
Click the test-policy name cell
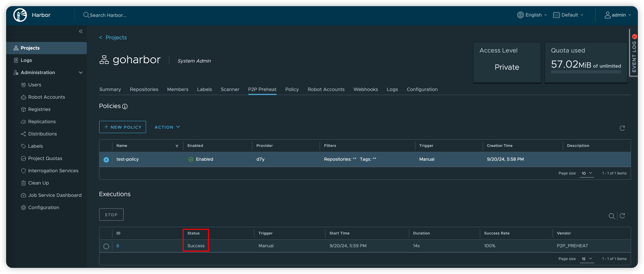tap(127, 159)
